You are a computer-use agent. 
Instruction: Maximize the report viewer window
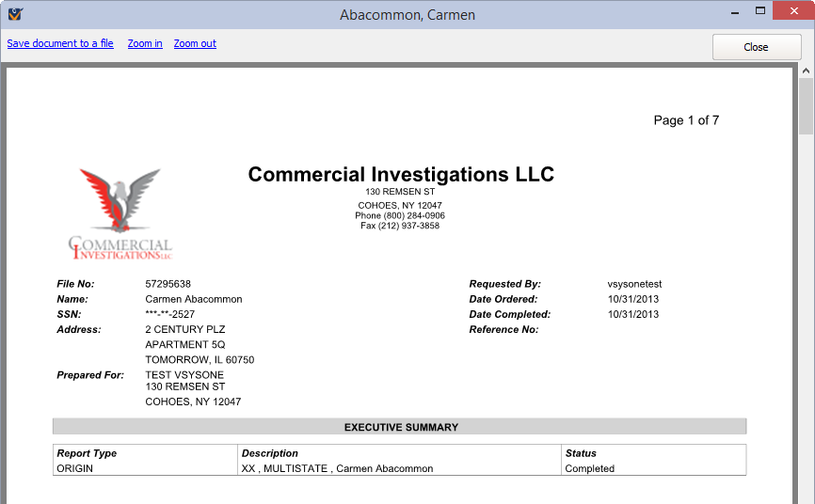coord(760,11)
